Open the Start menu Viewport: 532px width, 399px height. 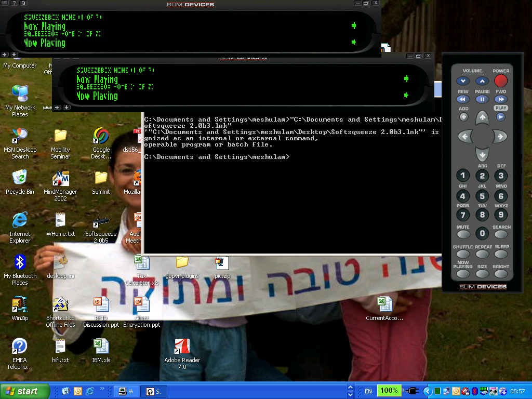[25, 391]
